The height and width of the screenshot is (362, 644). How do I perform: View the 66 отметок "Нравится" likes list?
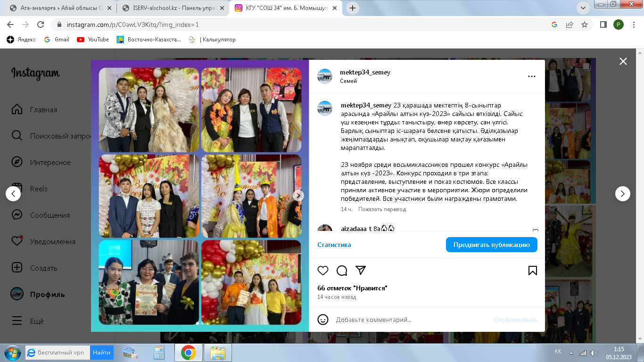pos(353,288)
